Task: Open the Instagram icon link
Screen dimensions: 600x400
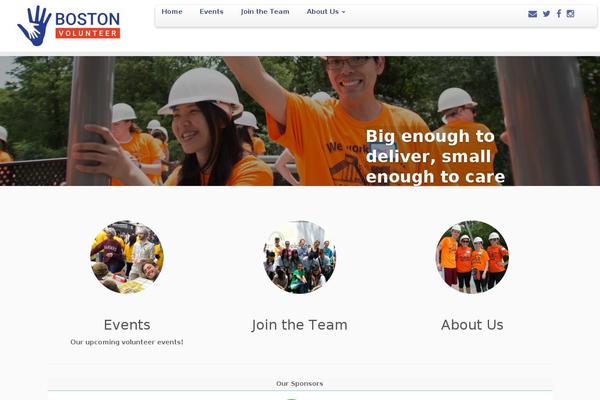Action: pos(570,14)
